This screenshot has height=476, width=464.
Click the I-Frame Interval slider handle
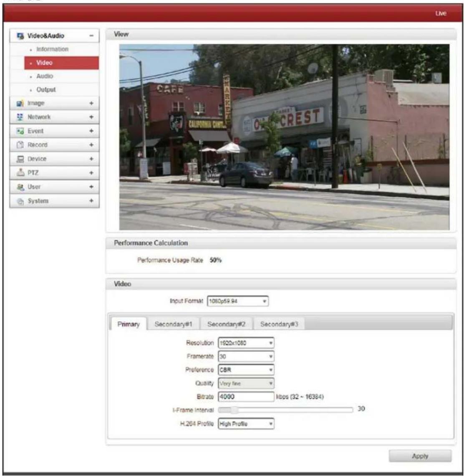[234, 410]
